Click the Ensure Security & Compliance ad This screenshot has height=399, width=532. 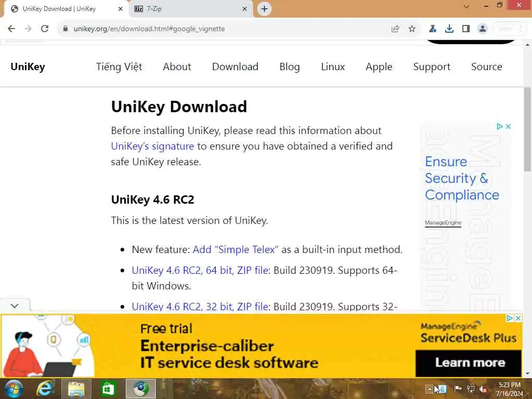tap(462, 178)
